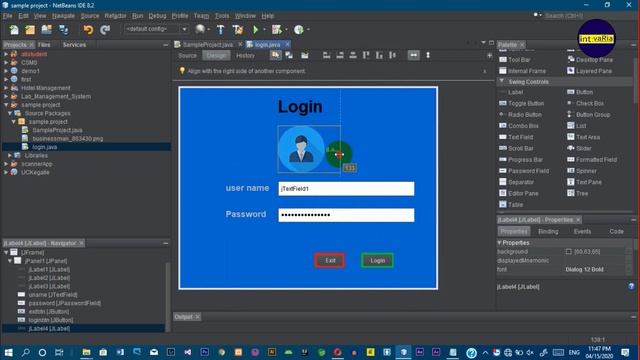Screen dimensions: 640x360
Task: Open the Events tab in properties
Action: point(582,231)
